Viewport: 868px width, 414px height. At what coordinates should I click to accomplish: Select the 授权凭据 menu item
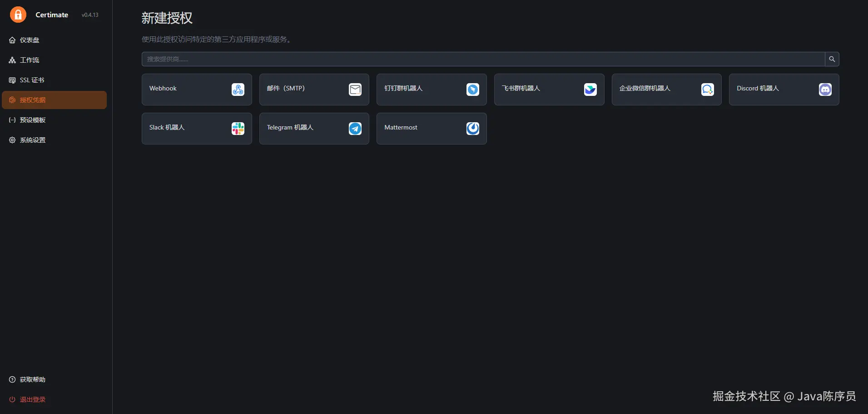tap(55, 100)
